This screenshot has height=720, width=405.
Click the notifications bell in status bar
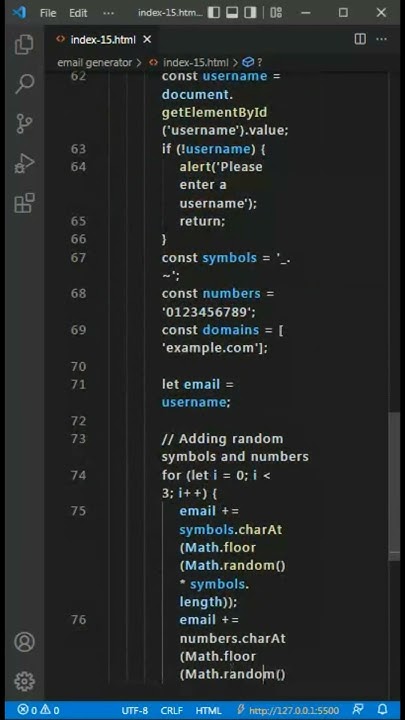pos(382,710)
